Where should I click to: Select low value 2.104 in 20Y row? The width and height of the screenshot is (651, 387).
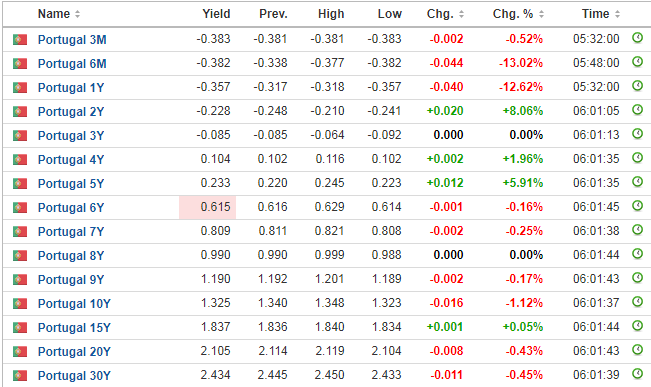coord(386,351)
